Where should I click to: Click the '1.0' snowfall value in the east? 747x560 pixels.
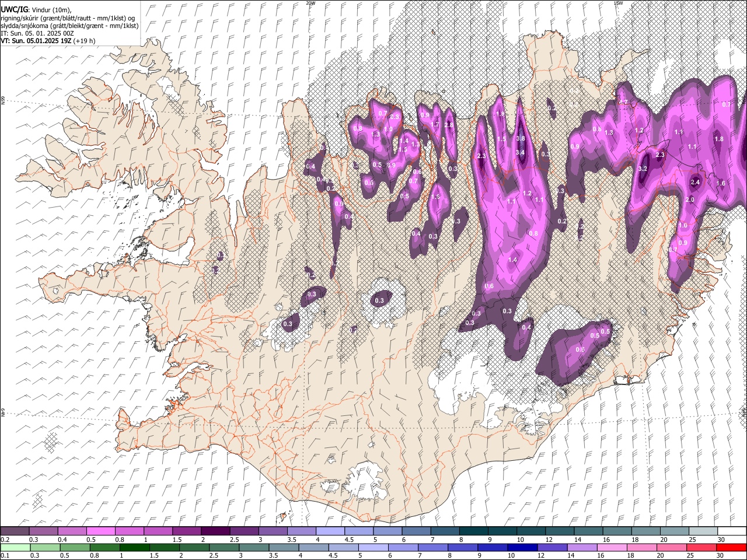pos(683,226)
